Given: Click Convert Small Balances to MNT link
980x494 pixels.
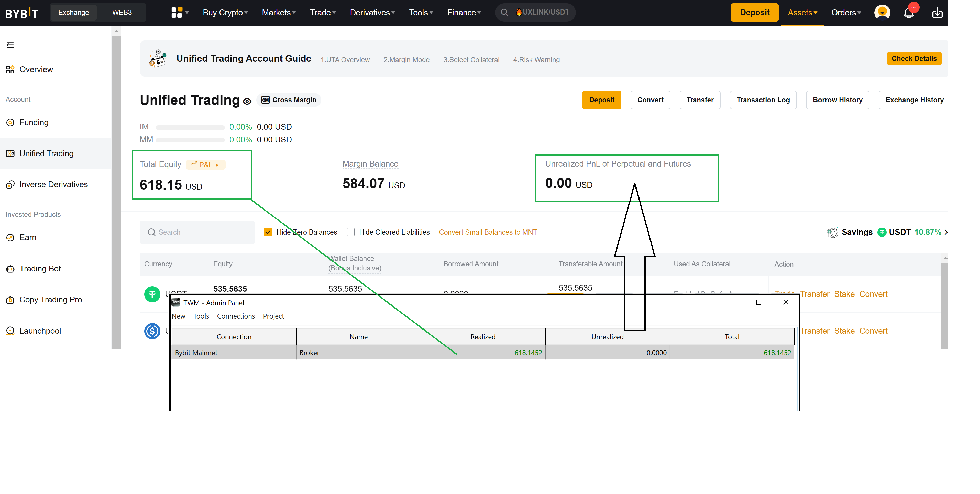Looking at the screenshot, I should [x=488, y=232].
